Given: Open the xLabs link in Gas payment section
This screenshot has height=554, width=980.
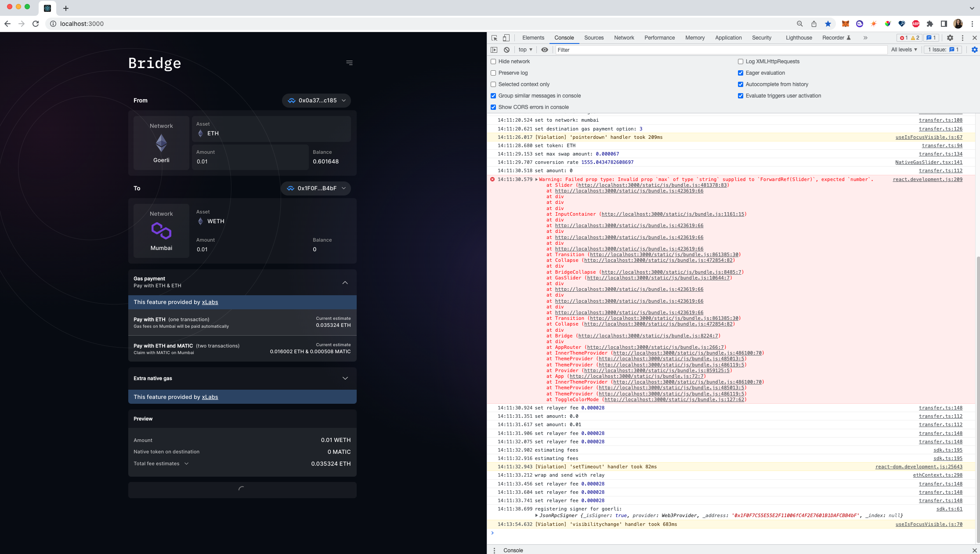Looking at the screenshot, I should click(x=210, y=302).
